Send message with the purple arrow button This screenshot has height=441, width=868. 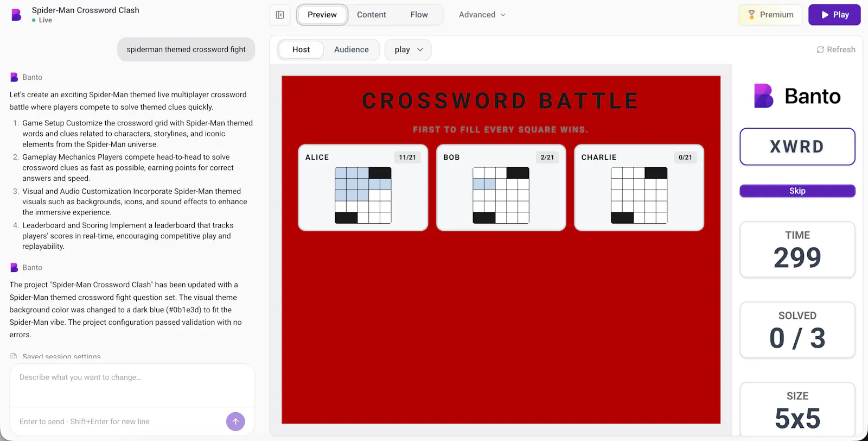coord(235,421)
